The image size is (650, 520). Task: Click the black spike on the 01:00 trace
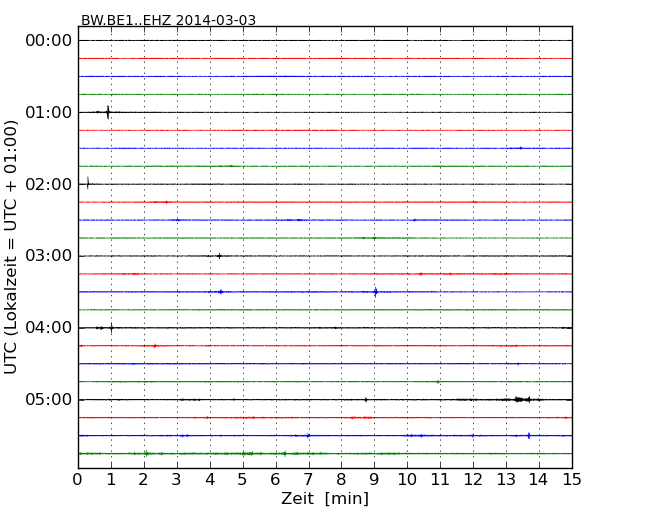click(x=108, y=112)
